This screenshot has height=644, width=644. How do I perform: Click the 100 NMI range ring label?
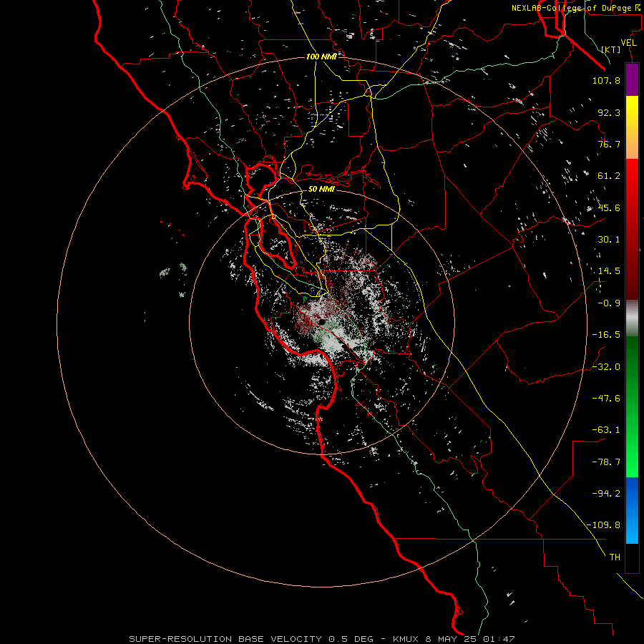(321, 57)
